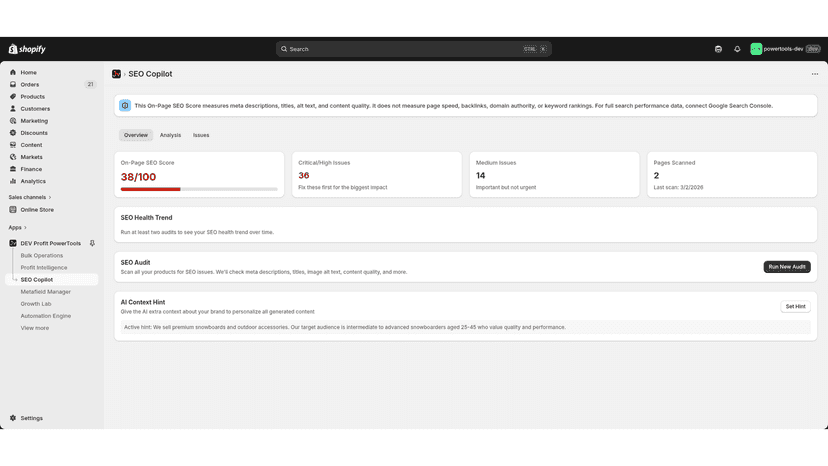The width and height of the screenshot is (828, 466).
Task: Open the Settings gear icon
Action: (13, 418)
